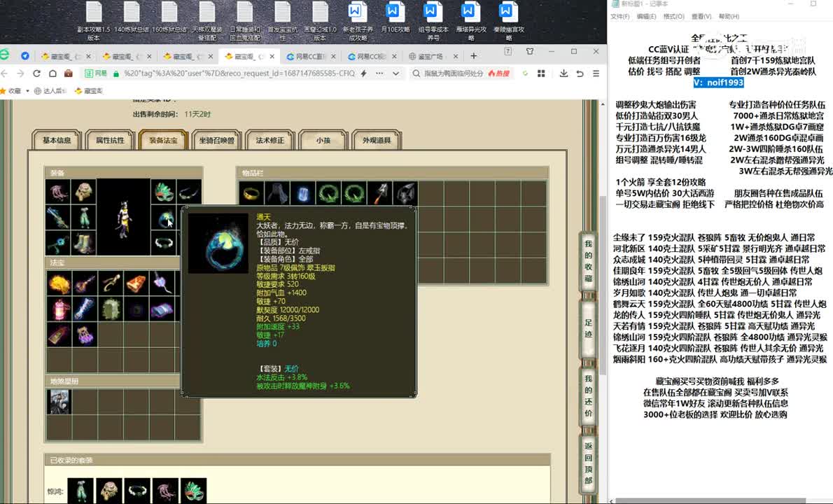Select the first green wreath item
The width and height of the screenshot is (833, 504).
328,193
